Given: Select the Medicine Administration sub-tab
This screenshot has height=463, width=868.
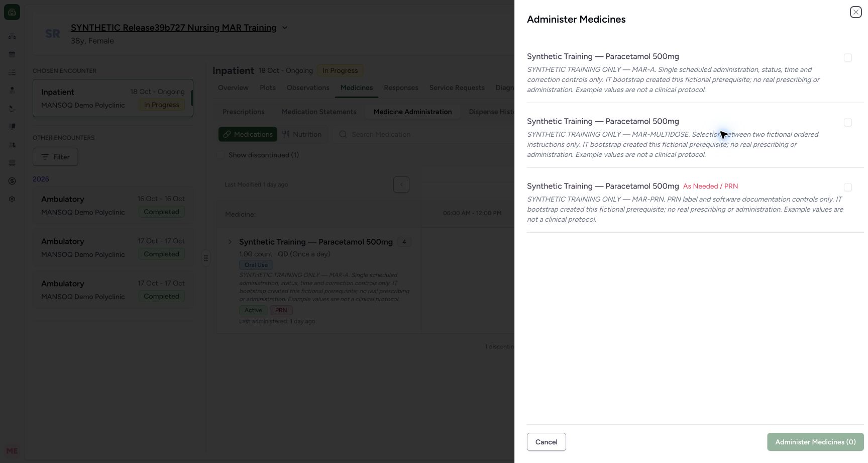Looking at the screenshot, I should pos(412,112).
